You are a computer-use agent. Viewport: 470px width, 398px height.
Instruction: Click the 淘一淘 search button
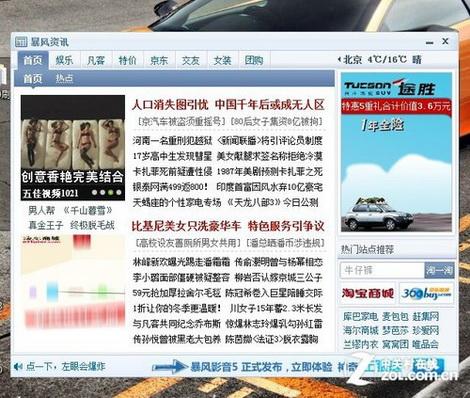coord(439,270)
